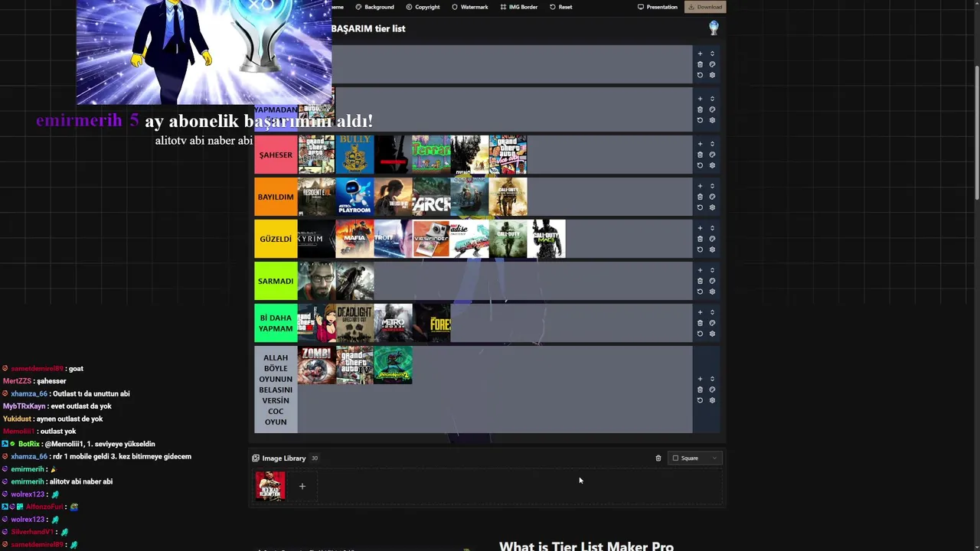Select the Skyrim game thumbnail

(x=316, y=239)
